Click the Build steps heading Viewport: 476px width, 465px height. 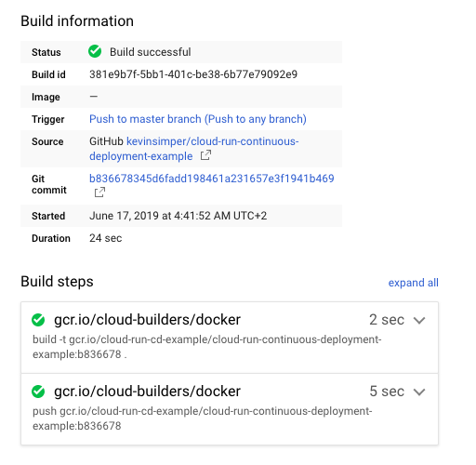pyautogui.click(x=57, y=282)
